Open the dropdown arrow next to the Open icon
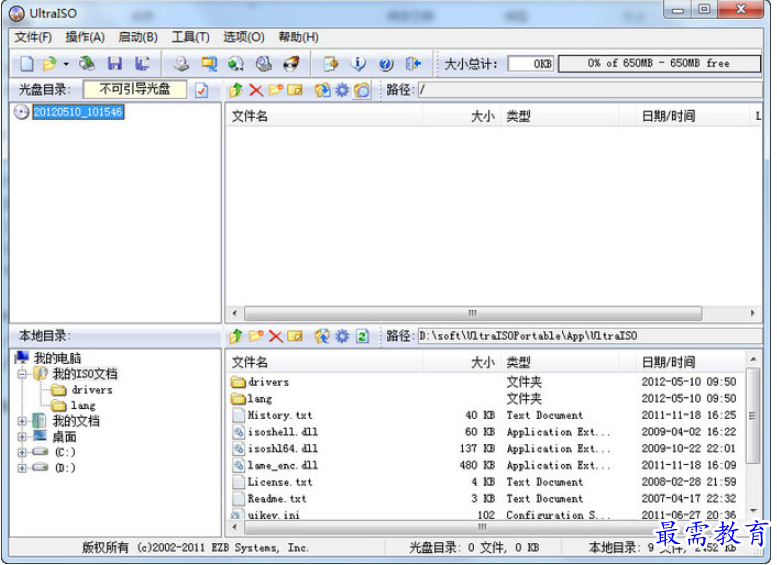777x565 pixels. pos(66,64)
